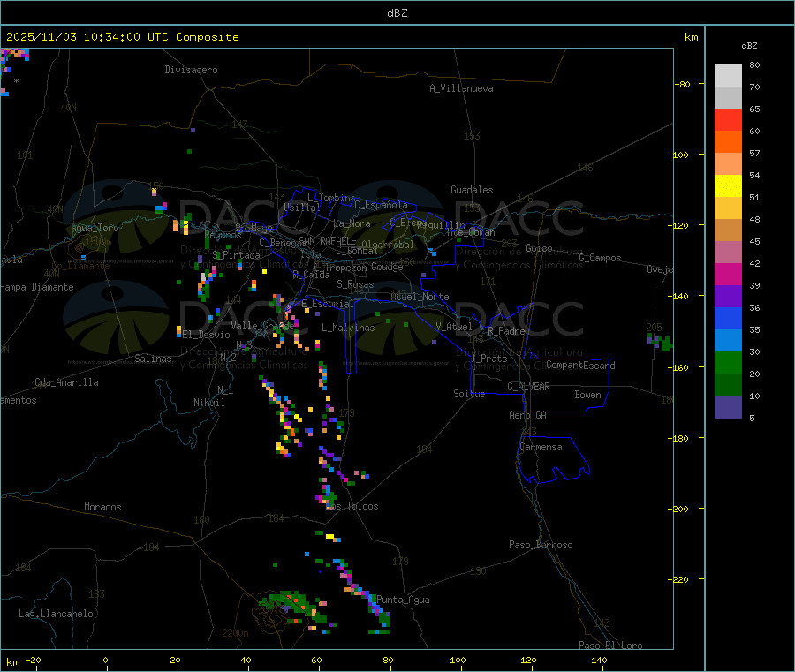This screenshot has height=672, width=795.
Task: Click the Divisadero map label
Action: click(191, 70)
